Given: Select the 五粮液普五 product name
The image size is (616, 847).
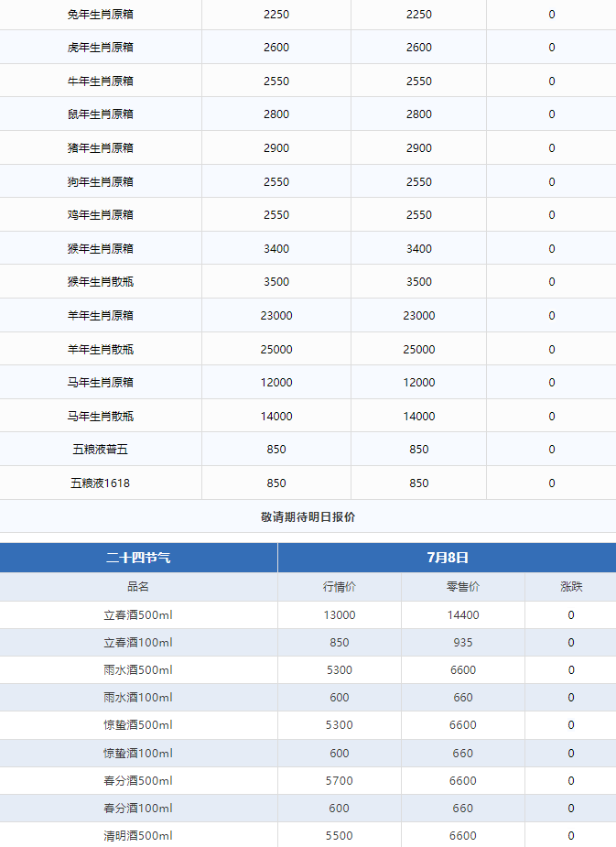Looking at the screenshot, I should [x=101, y=450].
